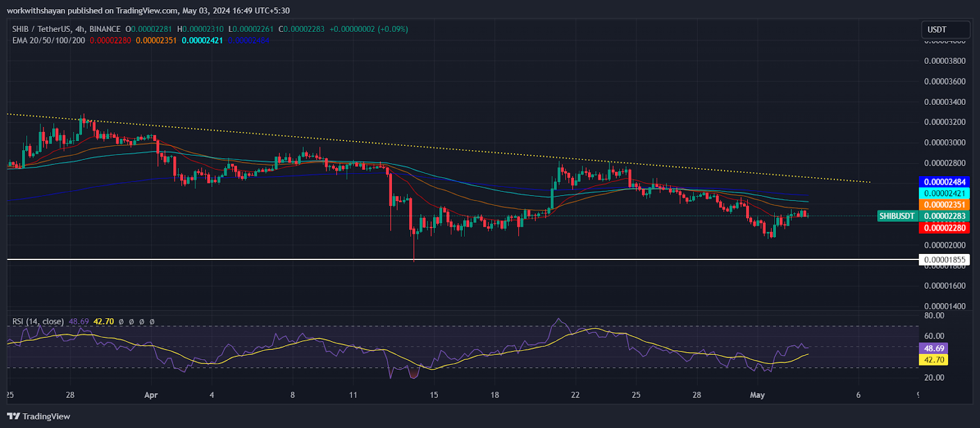The width and height of the screenshot is (980, 428).
Task: Click the SHIBUSDT last price label
Action: (x=897, y=216)
